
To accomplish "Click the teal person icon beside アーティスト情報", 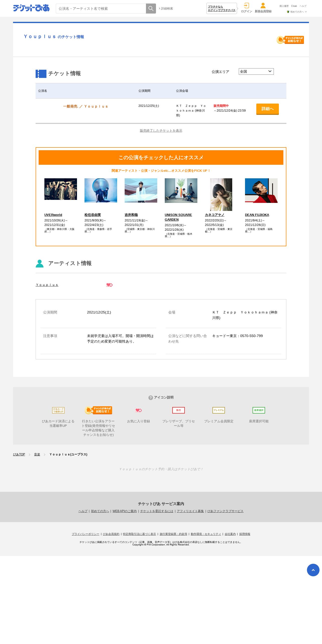I will click(40, 264).
